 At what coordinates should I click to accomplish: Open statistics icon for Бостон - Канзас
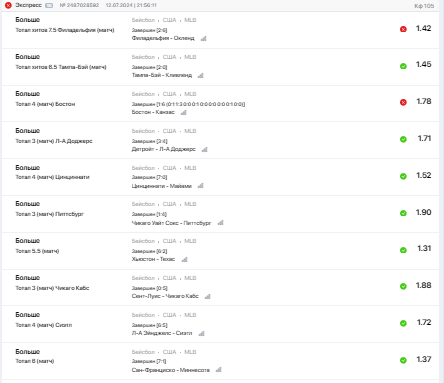(183, 112)
